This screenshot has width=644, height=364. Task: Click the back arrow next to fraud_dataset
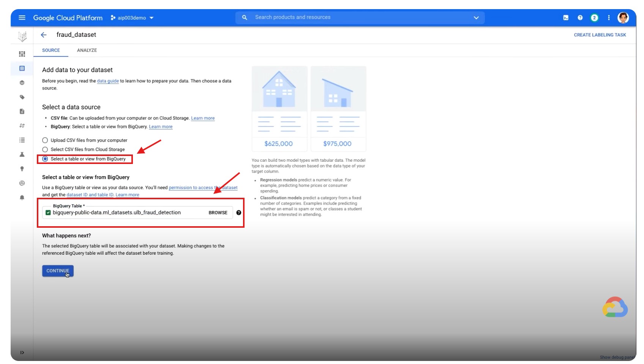click(x=44, y=35)
